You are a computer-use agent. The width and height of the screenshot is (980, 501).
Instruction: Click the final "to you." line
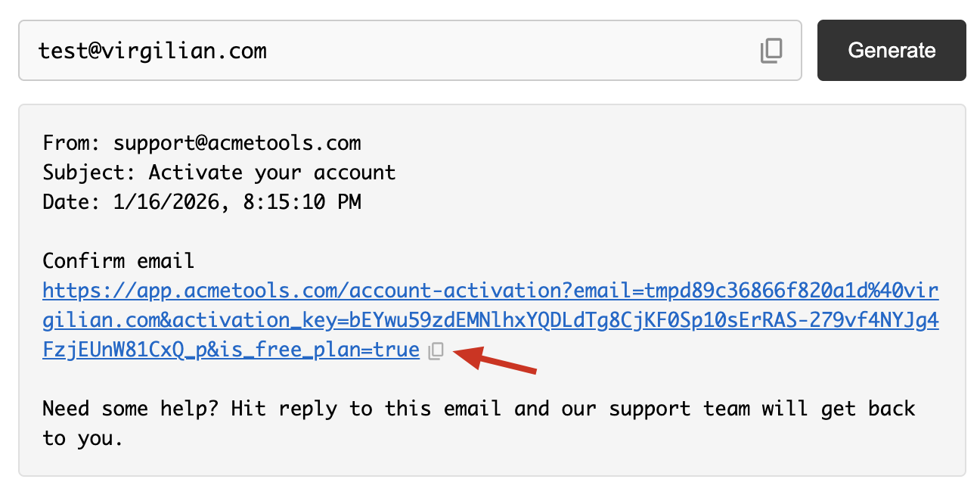coord(82,439)
